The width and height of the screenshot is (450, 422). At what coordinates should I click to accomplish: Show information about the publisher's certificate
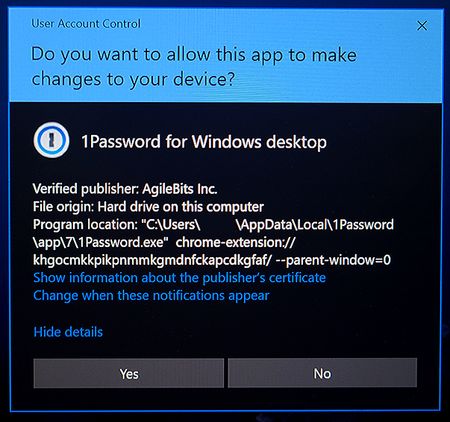179,278
